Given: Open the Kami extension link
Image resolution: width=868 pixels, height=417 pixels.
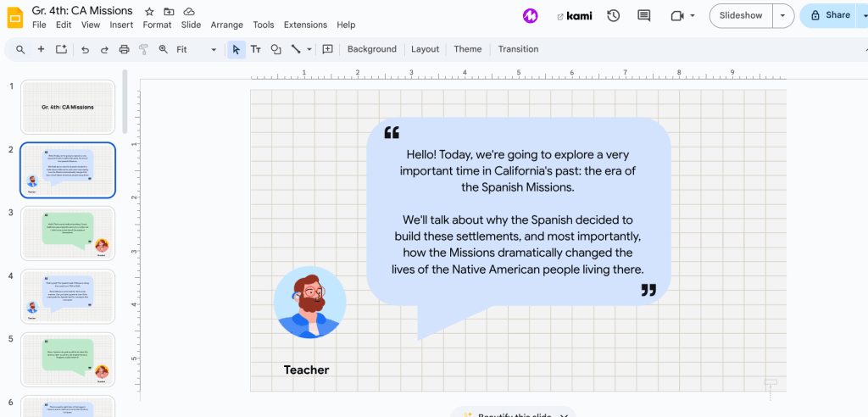Looking at the screenshot, I should 574,15.
